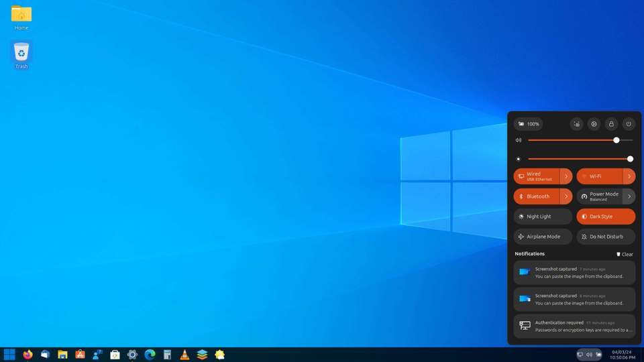Adjust the brightness slider
Viewport: 644px width, 362px height.
point(580,159)
